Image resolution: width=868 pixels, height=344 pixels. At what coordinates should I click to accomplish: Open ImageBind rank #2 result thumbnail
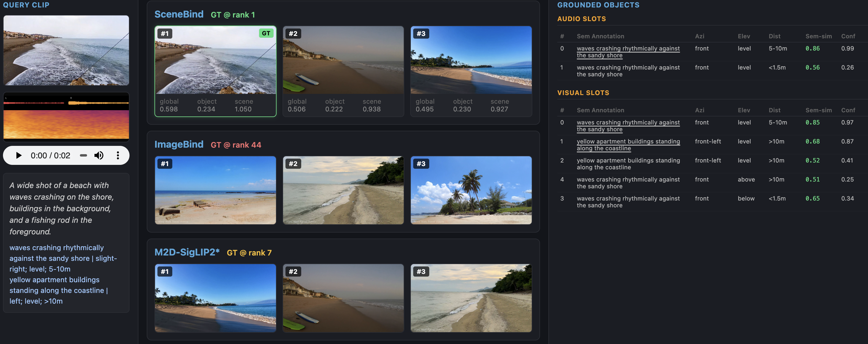(x=343, y=190)
